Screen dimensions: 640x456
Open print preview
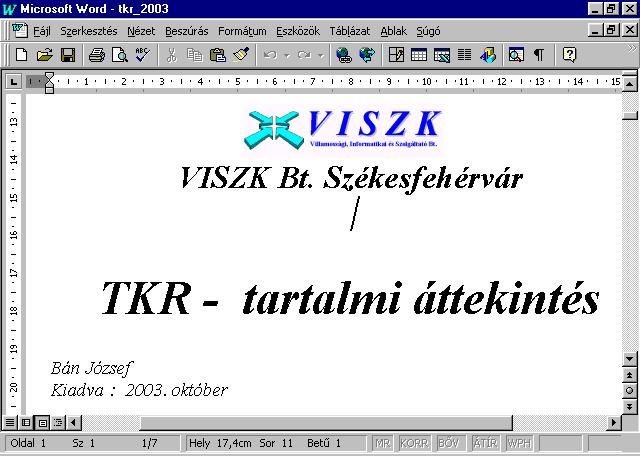point(120,54)
